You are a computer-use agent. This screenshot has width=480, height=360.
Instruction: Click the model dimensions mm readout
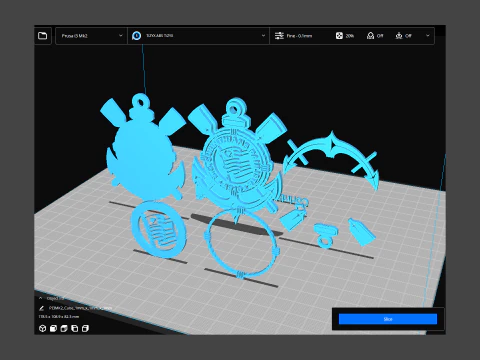point(59,316)
